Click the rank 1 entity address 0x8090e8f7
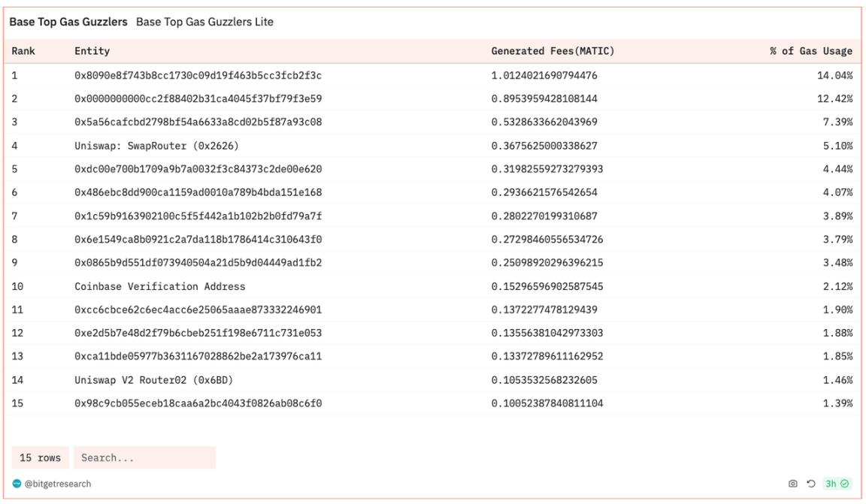This screenshot has height=504, width=866. coord(198,75)
